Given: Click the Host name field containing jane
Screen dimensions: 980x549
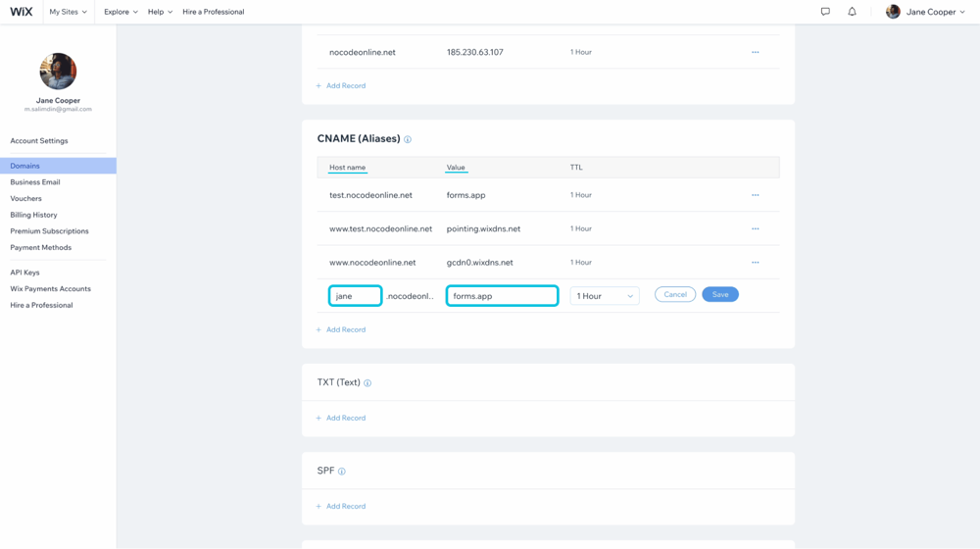Looking at the screenshot, I should (355, 296).
